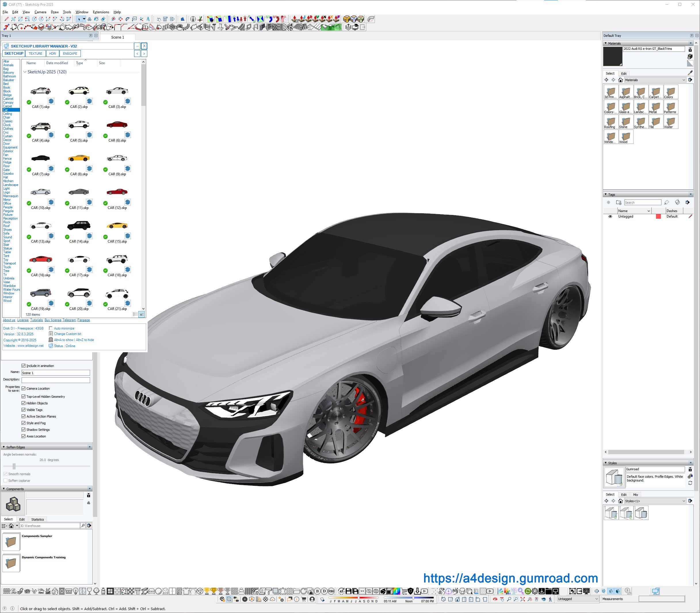
Task: Open the Wood materials folder
Action: point(625,137)
